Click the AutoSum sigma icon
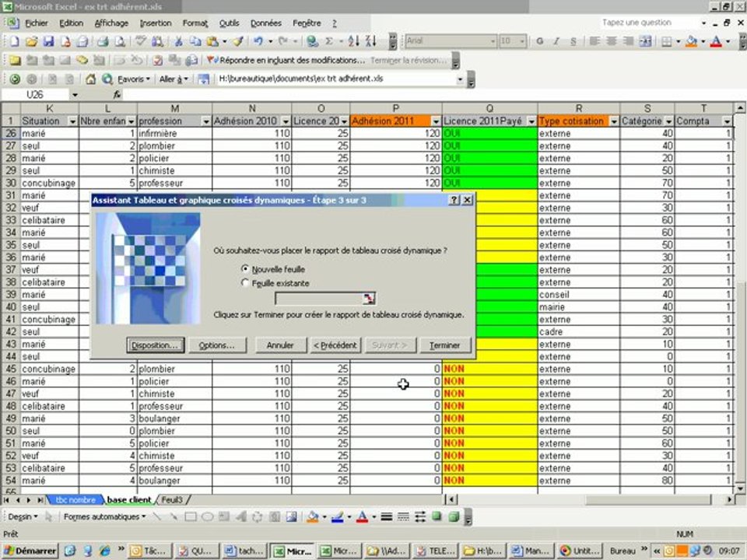 coord(329,41)
